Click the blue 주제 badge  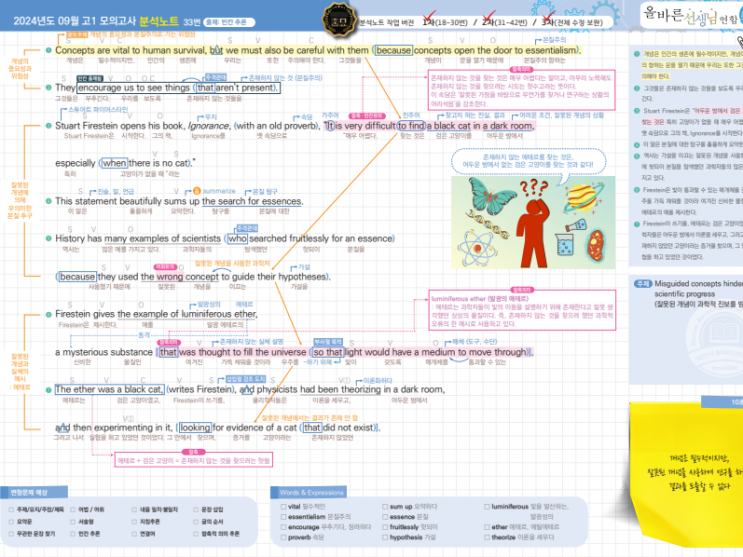pyautogui.click(x=643, y=284)
